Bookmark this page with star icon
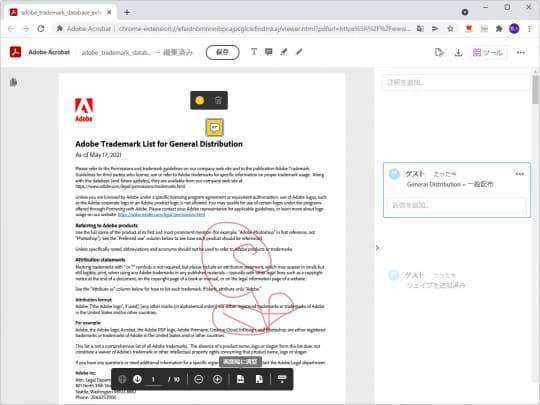Image resolution: width=540 pixels, height=405 pixels. click(450, 29)
